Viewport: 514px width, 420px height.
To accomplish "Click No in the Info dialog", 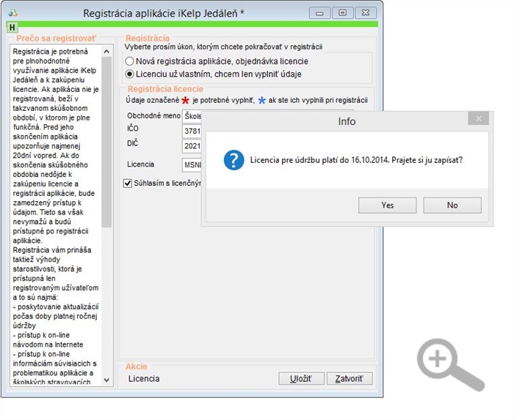I will tap(452, 206).
